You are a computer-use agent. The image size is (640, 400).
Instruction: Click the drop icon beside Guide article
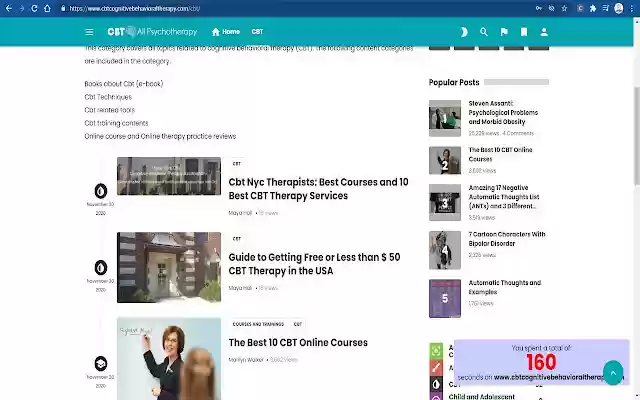(x=101, y=267)
